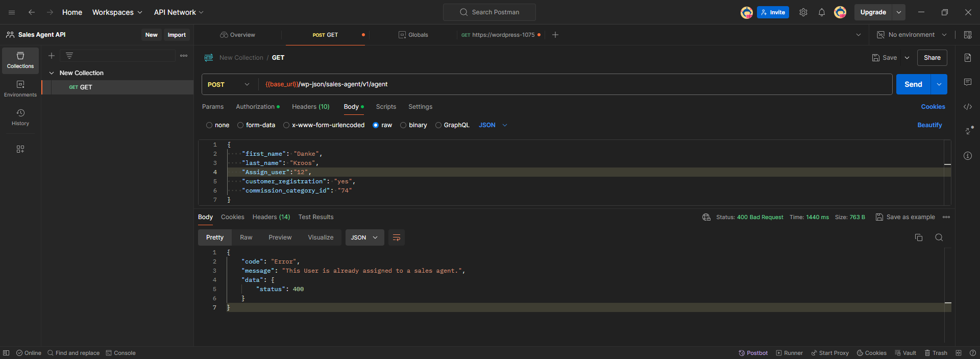Open the raw JSON format dropdown
The width and height of the screenshot is (980, 359).
tap(493, 125)
